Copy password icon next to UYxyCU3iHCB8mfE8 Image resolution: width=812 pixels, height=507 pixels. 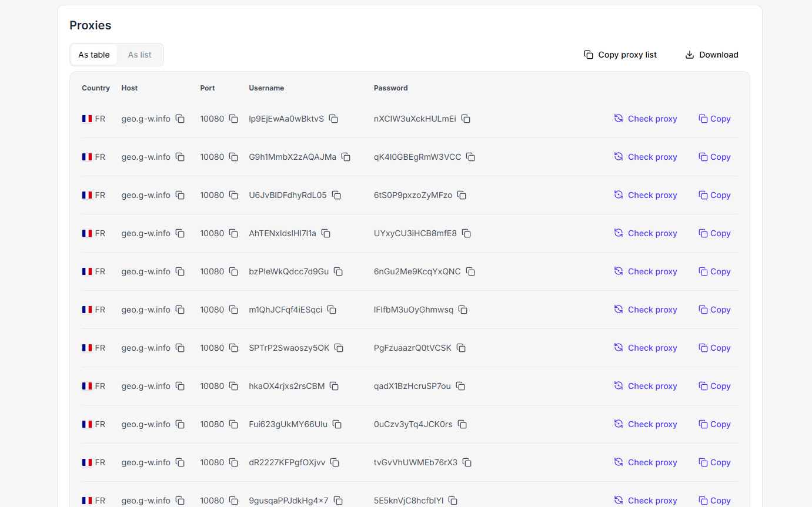point(466,233)
